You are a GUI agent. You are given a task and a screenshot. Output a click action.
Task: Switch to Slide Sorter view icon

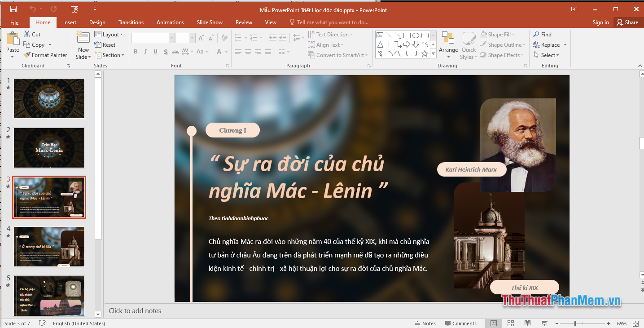click(510, 323)
